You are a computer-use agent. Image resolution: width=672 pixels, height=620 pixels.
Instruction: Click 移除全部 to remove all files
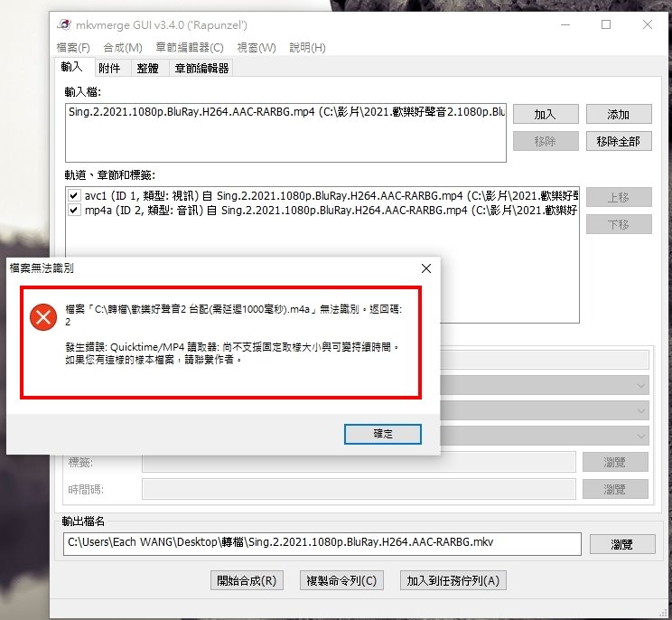pos(619,141)
